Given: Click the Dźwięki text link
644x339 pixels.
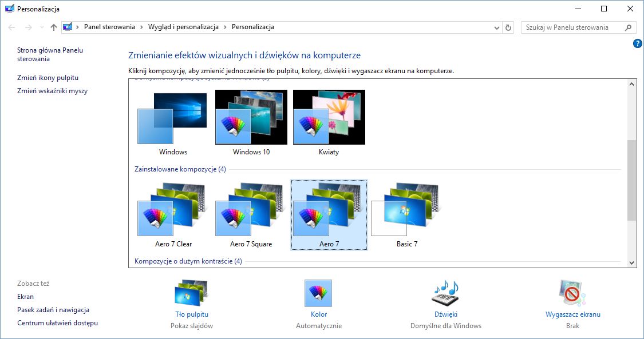Looking at the screenshot, I should pos(445,314).
